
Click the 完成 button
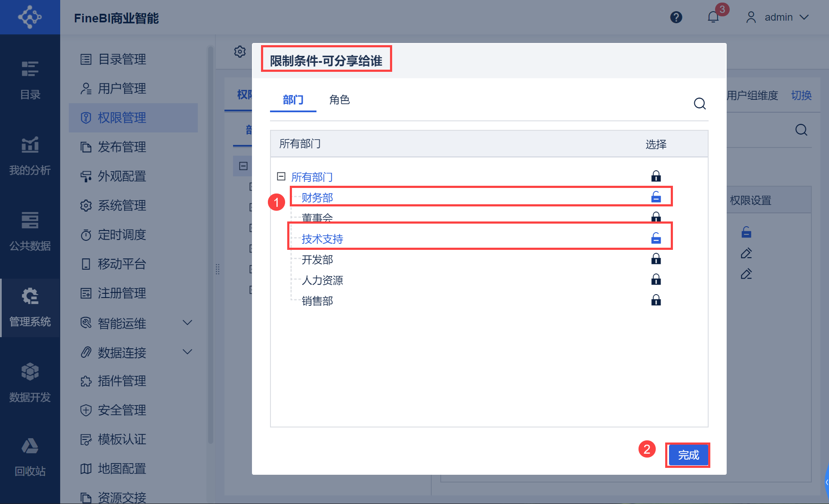[688, 455]
